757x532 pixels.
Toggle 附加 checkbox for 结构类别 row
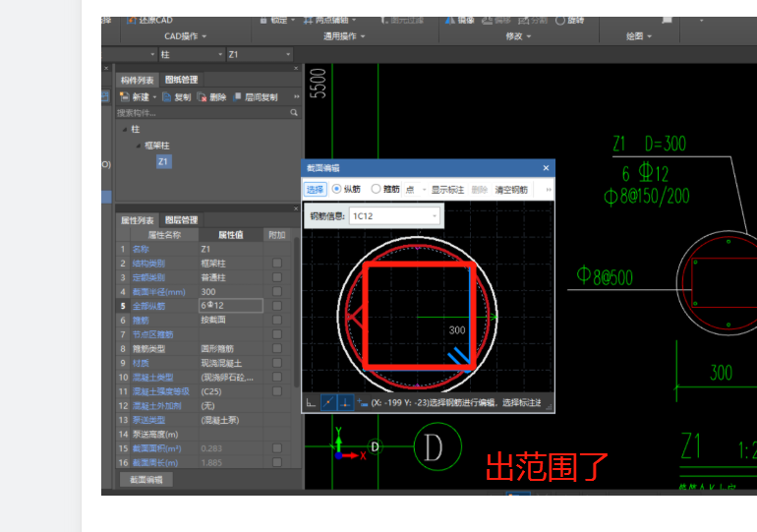click(277, 264)
